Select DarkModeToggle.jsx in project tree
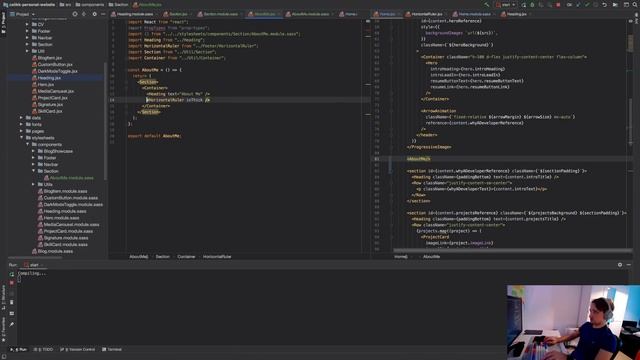Screen dimensions: 640x360 point(55,71)
